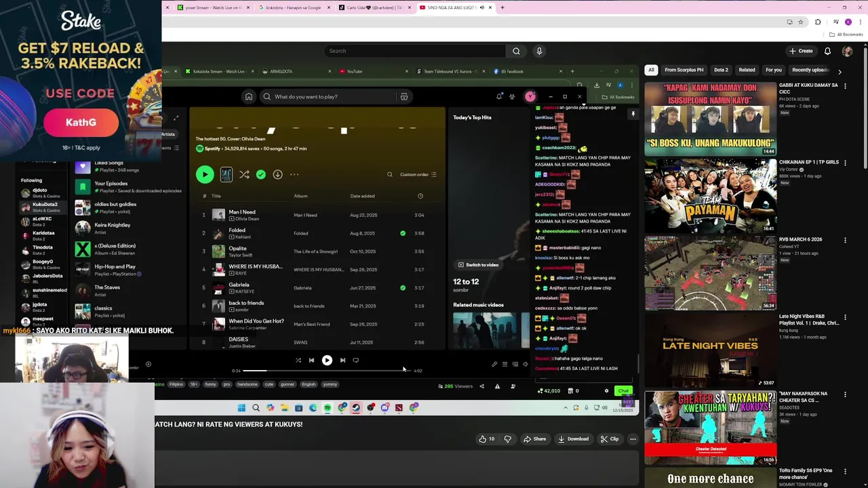Open Custom order sort dropdown
This screenshot has width=868, height=488.
[418, 175]
